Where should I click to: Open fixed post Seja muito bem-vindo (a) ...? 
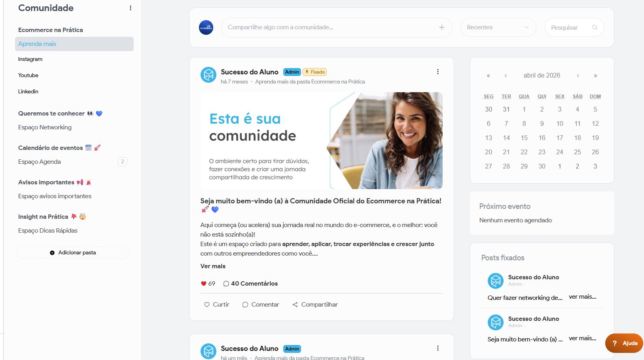point(525,339)
